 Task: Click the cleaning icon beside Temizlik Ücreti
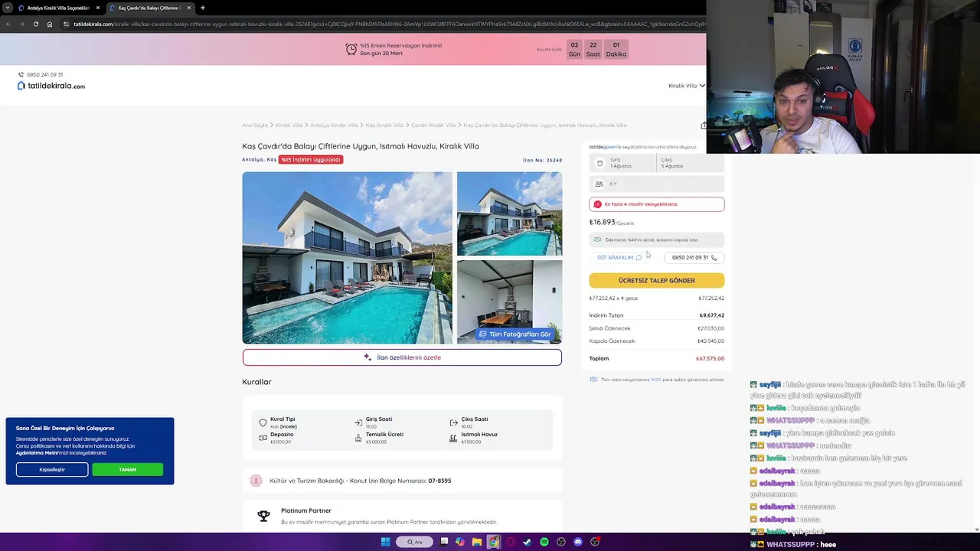358,438
